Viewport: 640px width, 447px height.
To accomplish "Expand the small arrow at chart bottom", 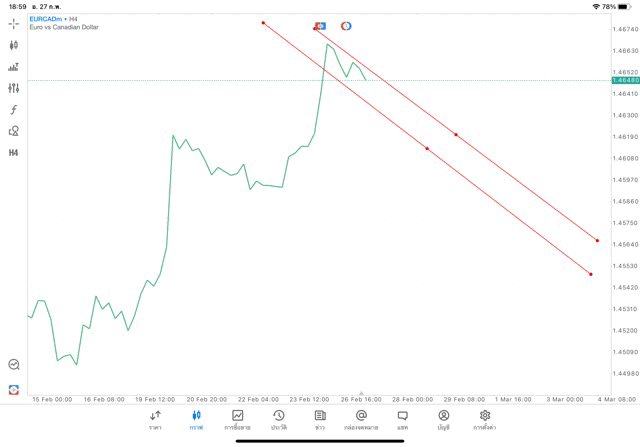I will pos(361,393).
